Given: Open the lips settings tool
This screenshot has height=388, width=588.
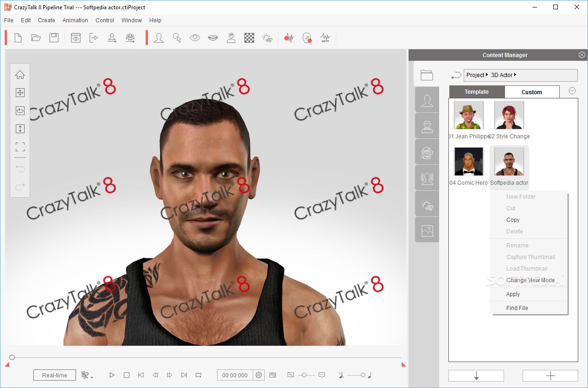Looking at the screenshot, I should tap(213, 38).
